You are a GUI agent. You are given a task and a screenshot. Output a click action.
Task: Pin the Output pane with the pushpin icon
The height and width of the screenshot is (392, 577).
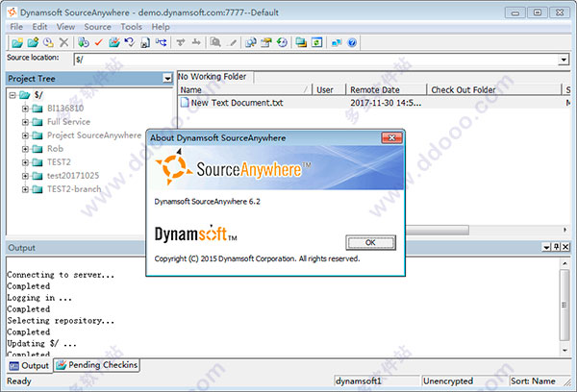pos(557,247)
